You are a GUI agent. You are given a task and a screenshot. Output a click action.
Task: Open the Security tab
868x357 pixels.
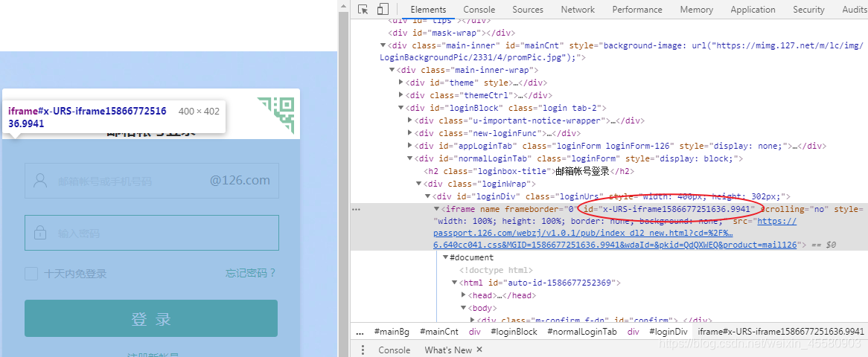point(808,10)
